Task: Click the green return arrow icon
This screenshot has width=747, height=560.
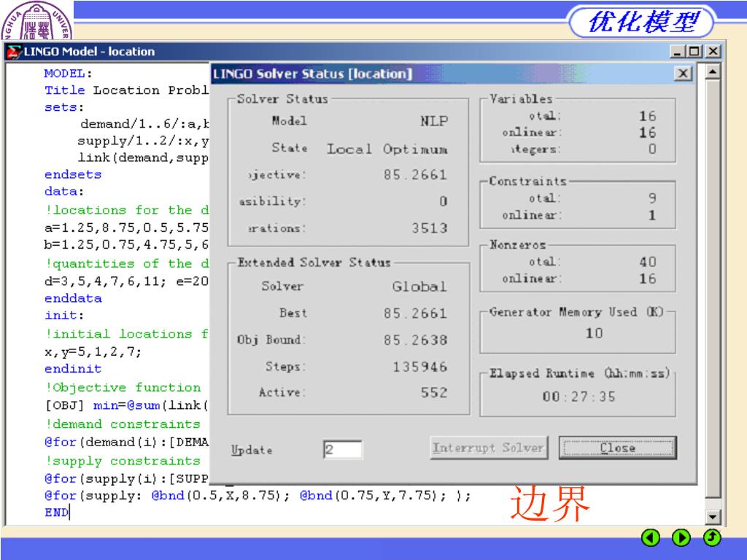Action: pos(712,537)
